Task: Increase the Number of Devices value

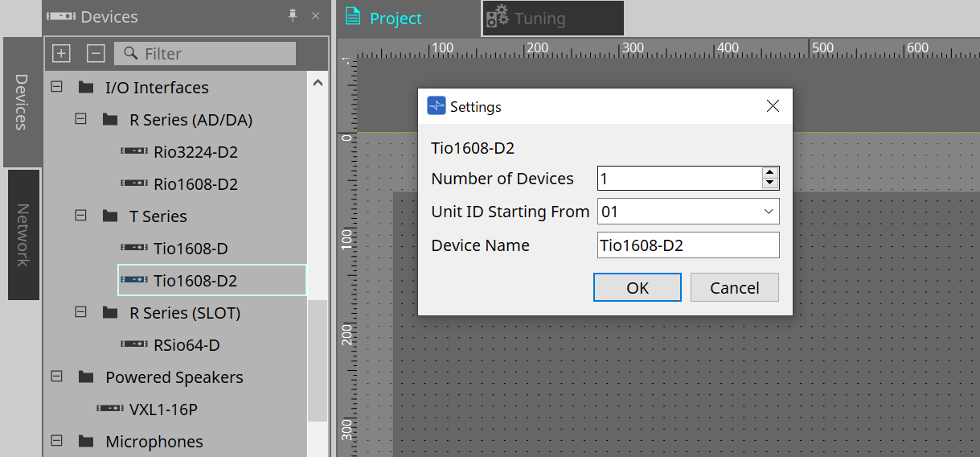Action: (x=770, y=173)
